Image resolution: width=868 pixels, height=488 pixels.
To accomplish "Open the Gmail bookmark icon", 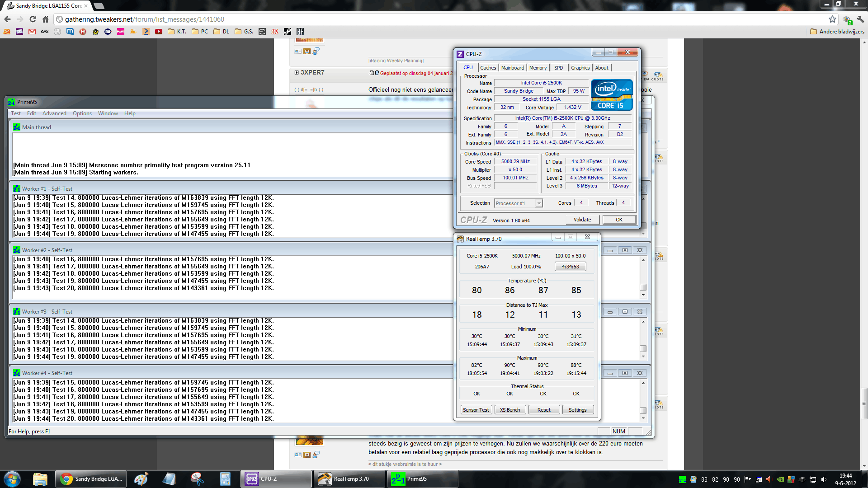I will click(32, 32).
